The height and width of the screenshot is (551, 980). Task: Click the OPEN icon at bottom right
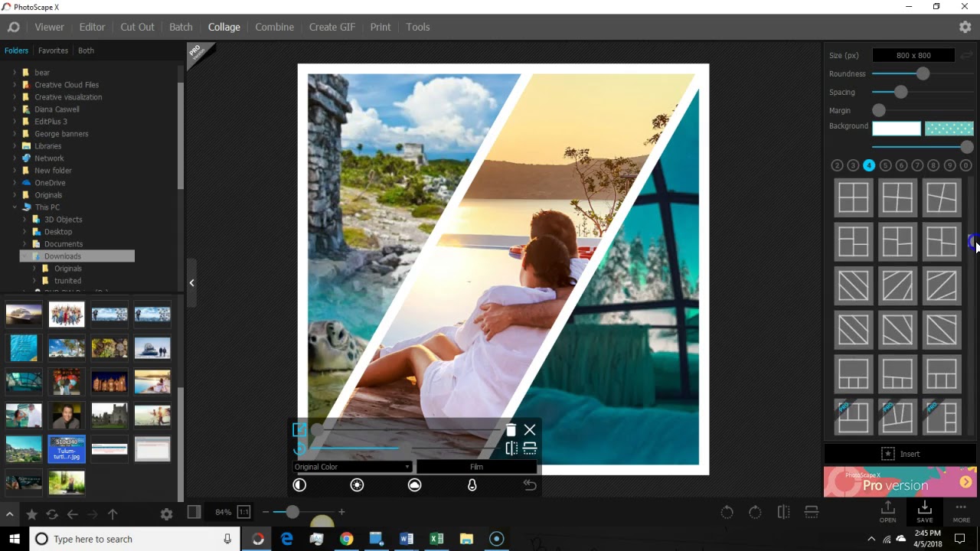(x=887, y=511)
